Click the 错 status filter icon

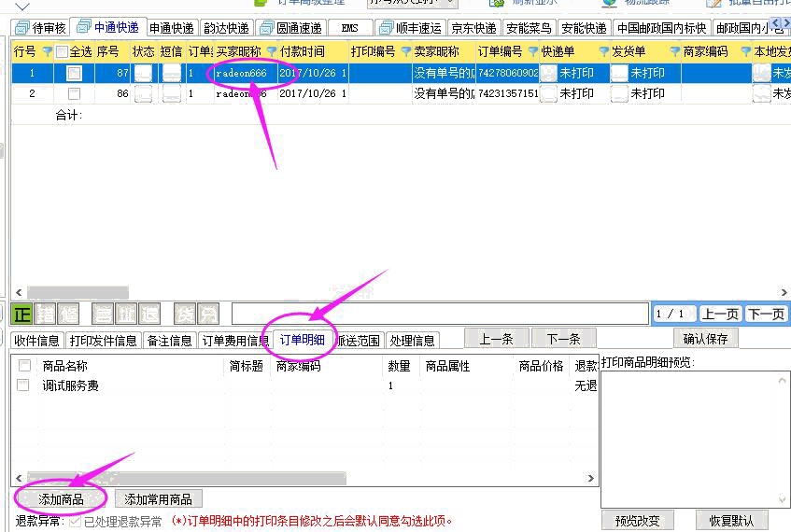coord(46,315)
